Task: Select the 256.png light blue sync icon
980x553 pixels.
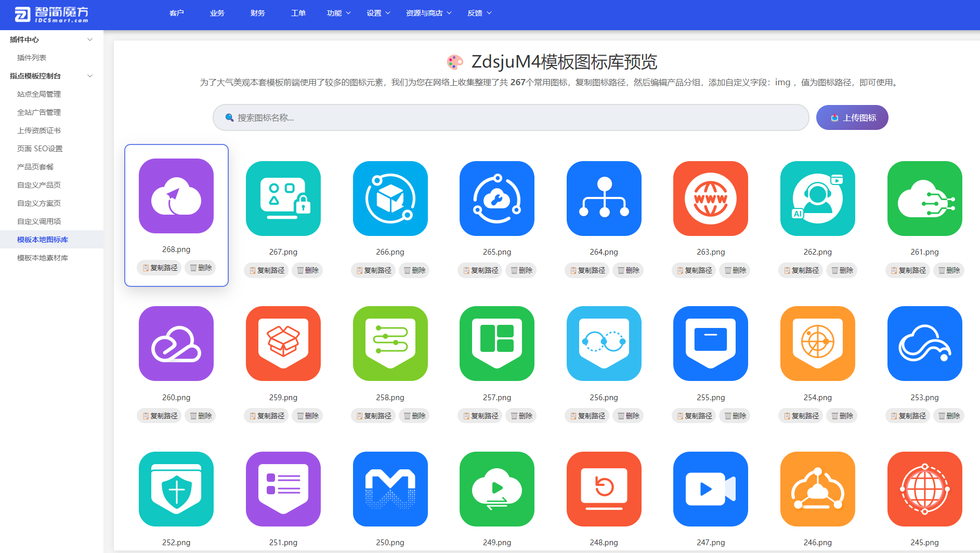Action: click(x=604, y=344)
